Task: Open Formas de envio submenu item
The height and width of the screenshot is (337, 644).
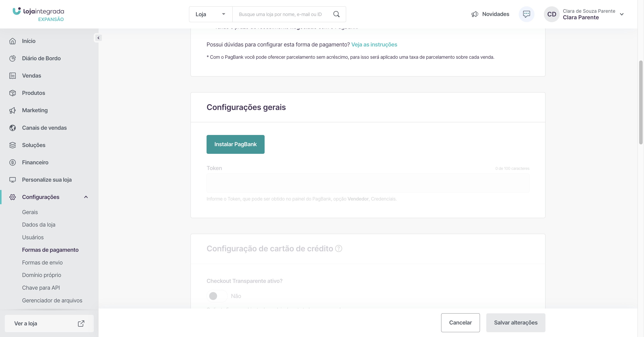Action: (x=42, y=263)
